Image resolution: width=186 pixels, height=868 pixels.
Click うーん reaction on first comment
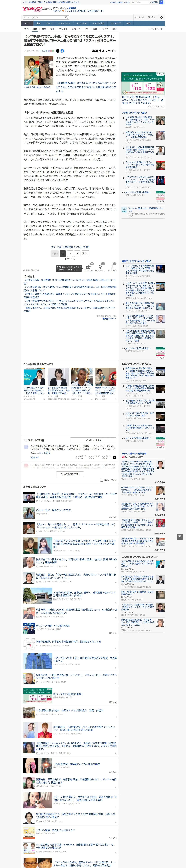point(106,457)
